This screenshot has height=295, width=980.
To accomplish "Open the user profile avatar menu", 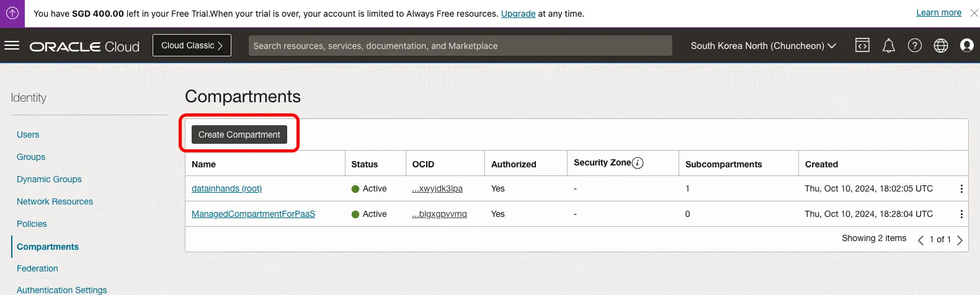I will pyautogui.click(x=966, y=45).
